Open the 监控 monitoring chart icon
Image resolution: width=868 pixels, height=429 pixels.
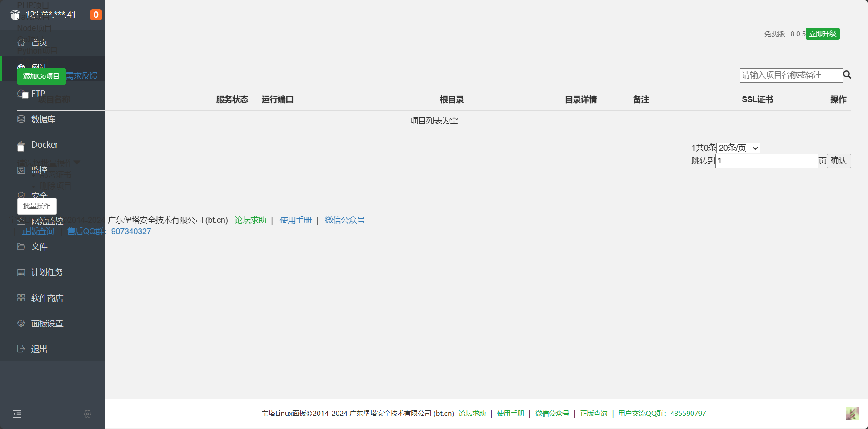pyautogui.click(x=21, y=170)
